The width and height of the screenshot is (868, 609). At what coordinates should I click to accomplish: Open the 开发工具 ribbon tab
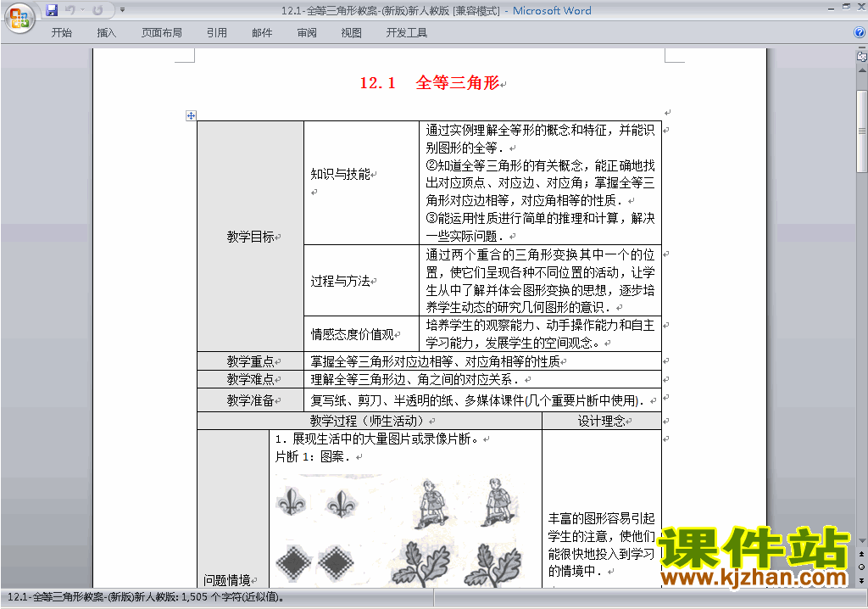pos(407,33)
